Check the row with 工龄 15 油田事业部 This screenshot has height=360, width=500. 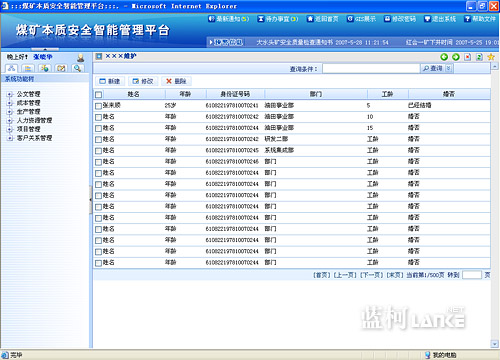pos(98,128)
